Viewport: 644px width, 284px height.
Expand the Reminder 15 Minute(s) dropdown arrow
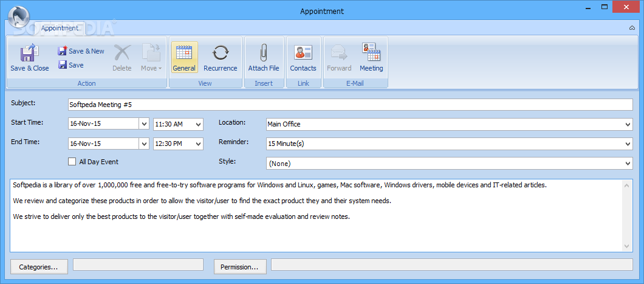tap(628, 144)
